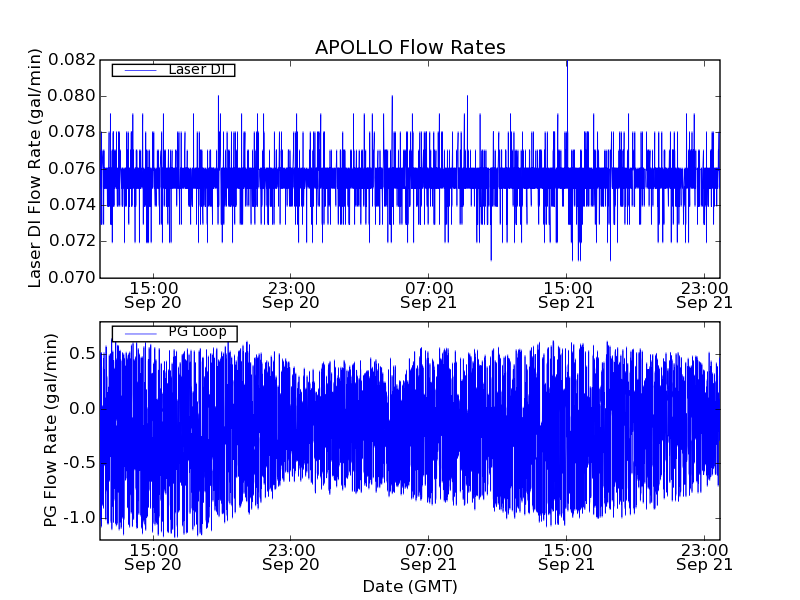Click the 0.082 y-axis tick label

point(72,60)
